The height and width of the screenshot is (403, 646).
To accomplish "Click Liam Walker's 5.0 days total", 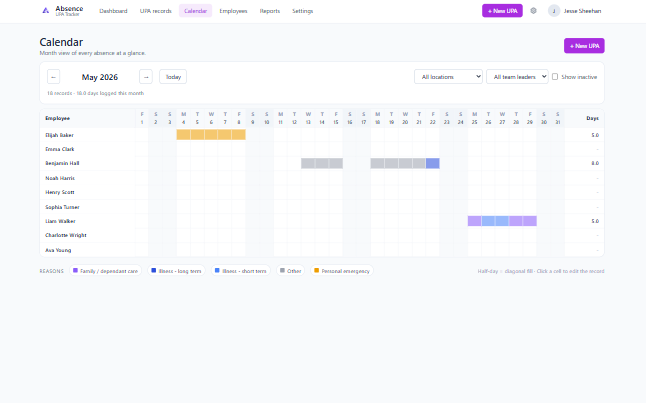I will pos(595,221).
